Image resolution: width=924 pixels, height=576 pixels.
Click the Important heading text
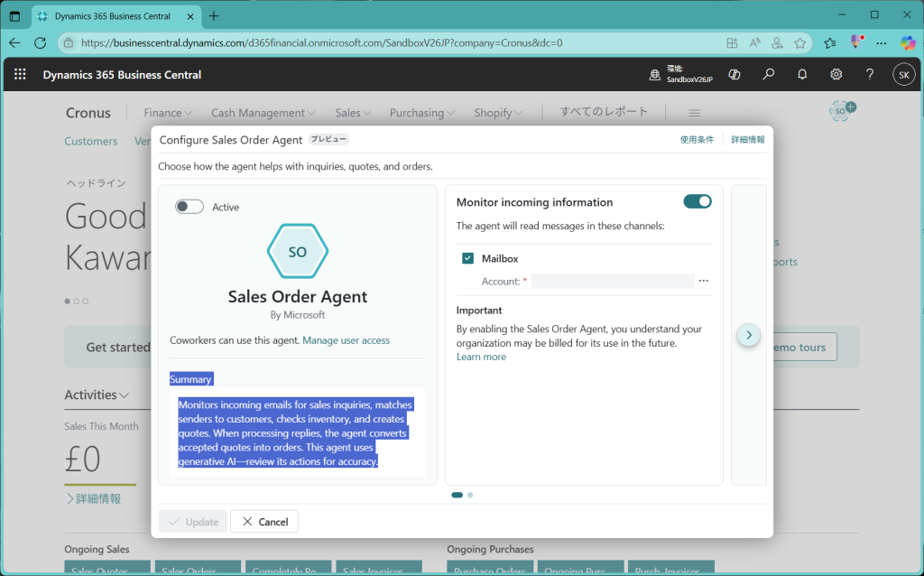tap(479, 310)
